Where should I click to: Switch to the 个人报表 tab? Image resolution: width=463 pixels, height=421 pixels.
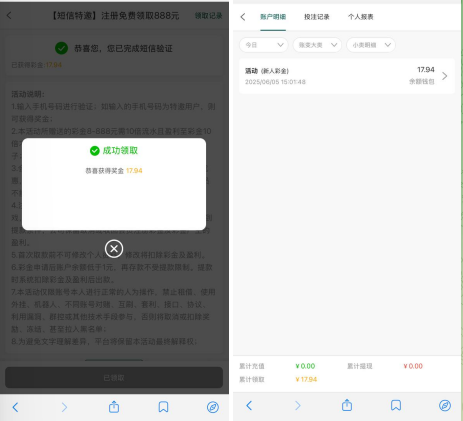click(361, 17)
